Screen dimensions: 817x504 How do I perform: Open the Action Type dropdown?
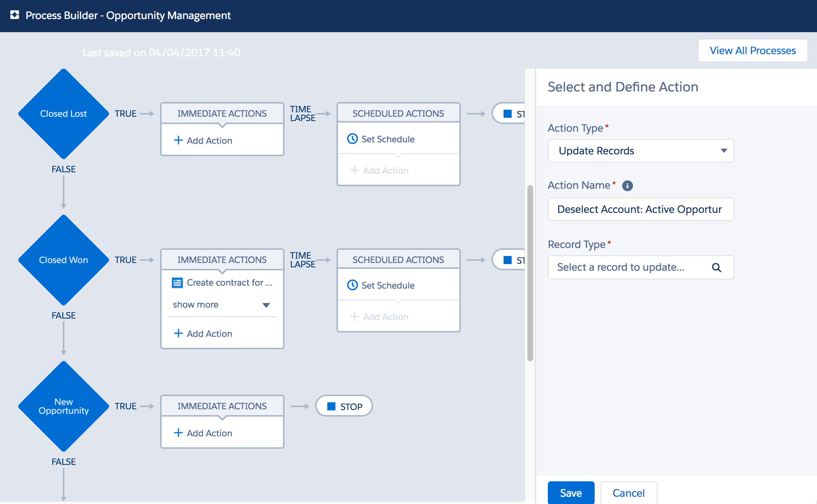point(640,151)
